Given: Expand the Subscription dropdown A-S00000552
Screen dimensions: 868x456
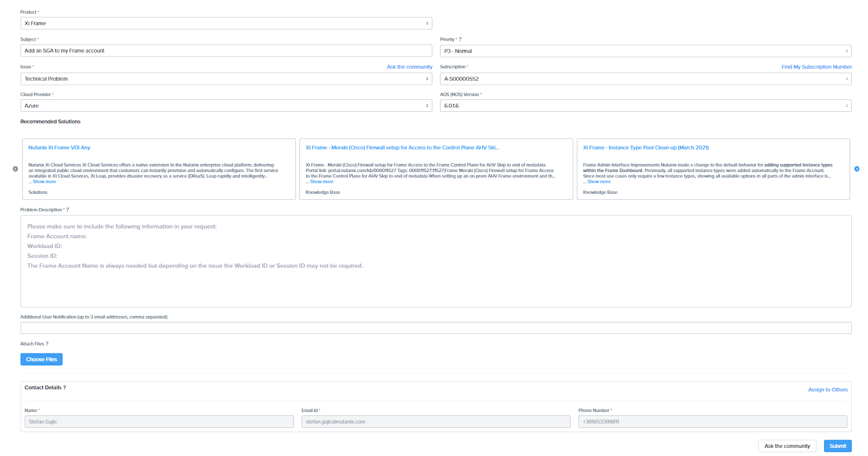Looking at the screenshot, I should 645,79.
